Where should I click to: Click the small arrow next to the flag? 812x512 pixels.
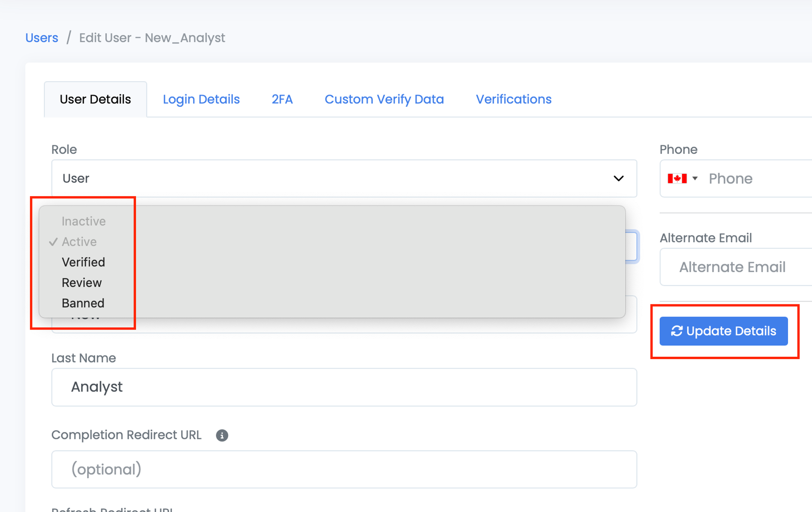pyautogui.click(x=695, y=178)
